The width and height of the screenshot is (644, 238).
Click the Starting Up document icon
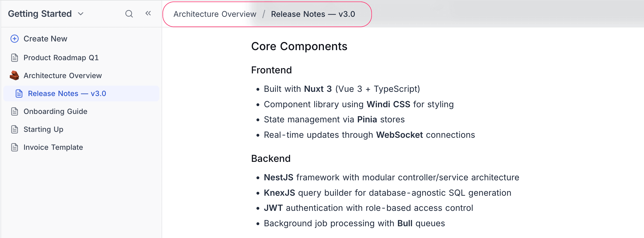click(x=15, y=129)
